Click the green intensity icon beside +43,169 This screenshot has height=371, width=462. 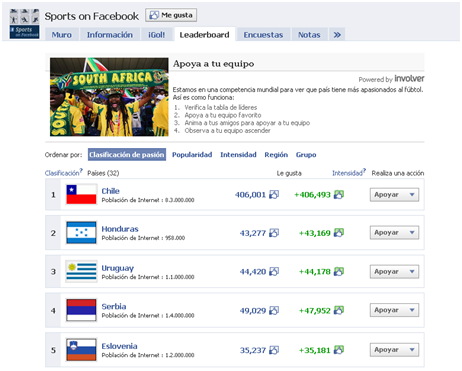[339, 233]
